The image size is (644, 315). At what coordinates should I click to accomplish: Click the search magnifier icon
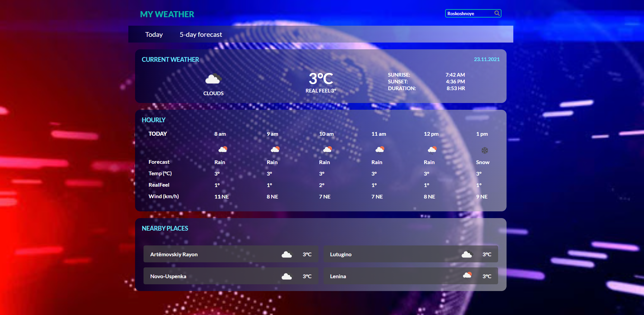pyautogui.click(x=497, y=13)
